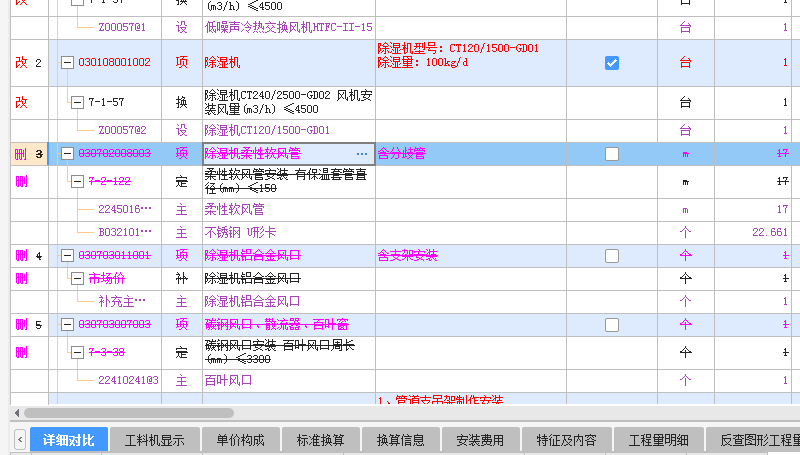Select code cell 2245016…
The height and width of the screenshot is (455, 800).
pyautogui.click(x=105, y=210)
